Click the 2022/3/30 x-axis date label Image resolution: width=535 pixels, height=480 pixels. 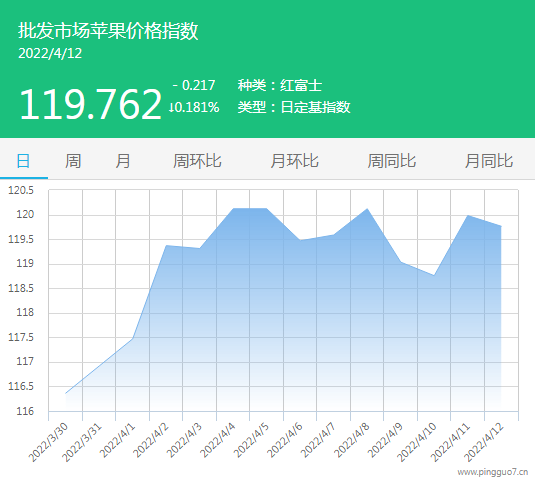click(48, 442)
